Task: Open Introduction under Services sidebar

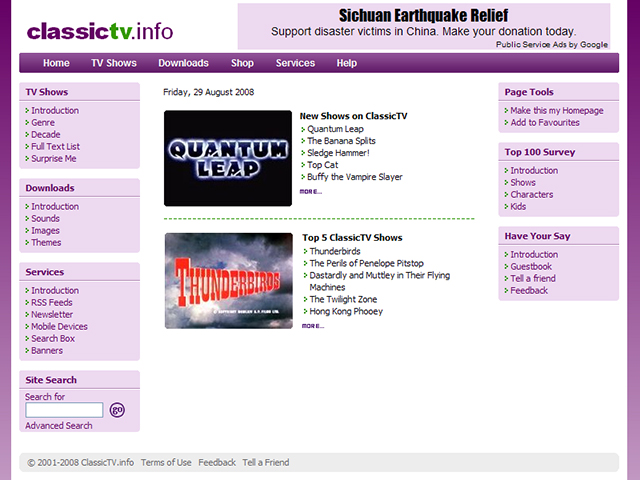Action: coord(55,291)
